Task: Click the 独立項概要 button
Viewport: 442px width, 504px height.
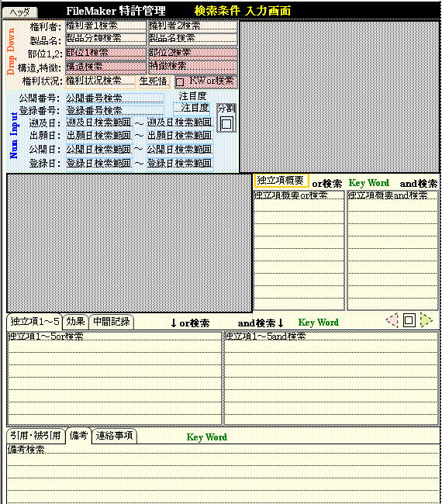Action: pyautogui.click(x=281, y=181)
